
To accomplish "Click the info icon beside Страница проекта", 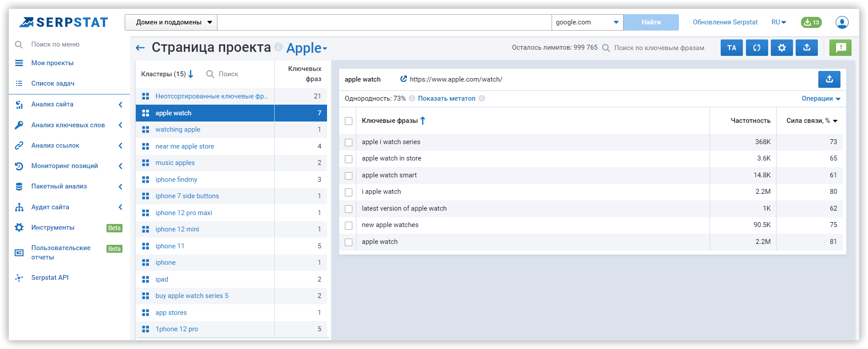I will tap(278, 47).
